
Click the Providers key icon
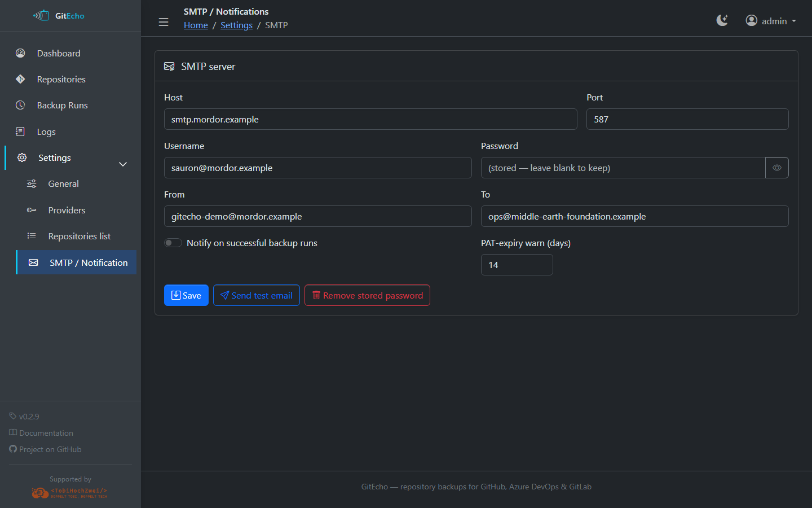tap(32, 210)
